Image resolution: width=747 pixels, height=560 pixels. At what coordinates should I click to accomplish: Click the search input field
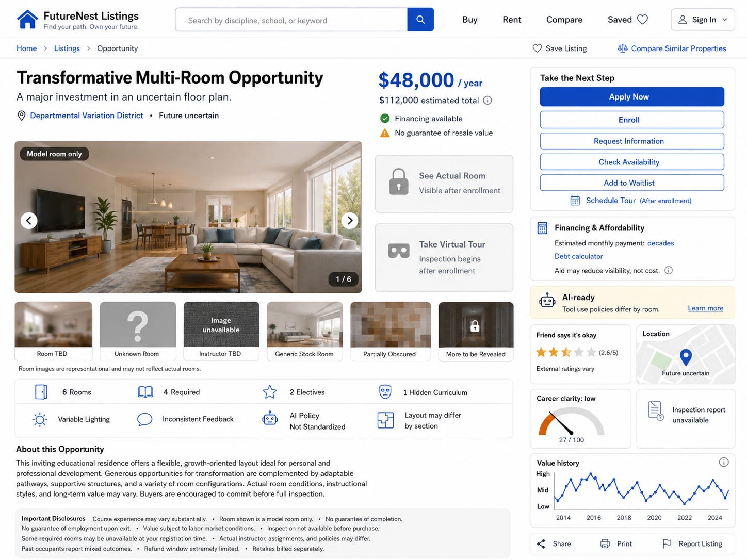point(291,20)
